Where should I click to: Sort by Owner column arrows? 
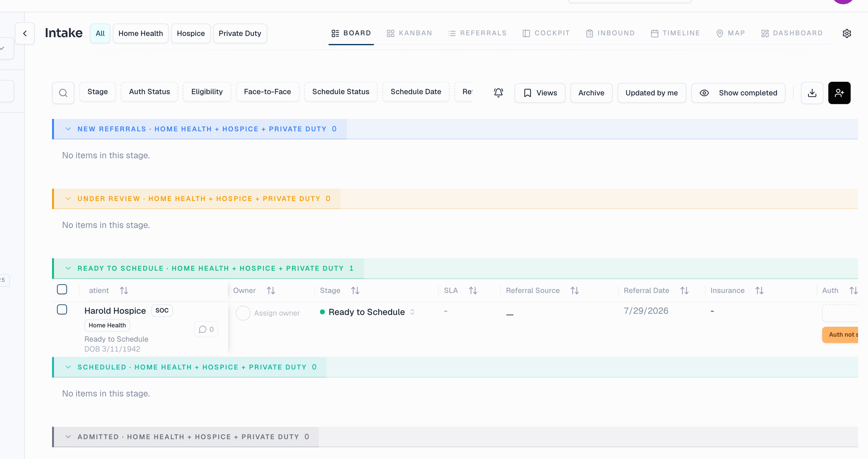click(x=271, y=290)
